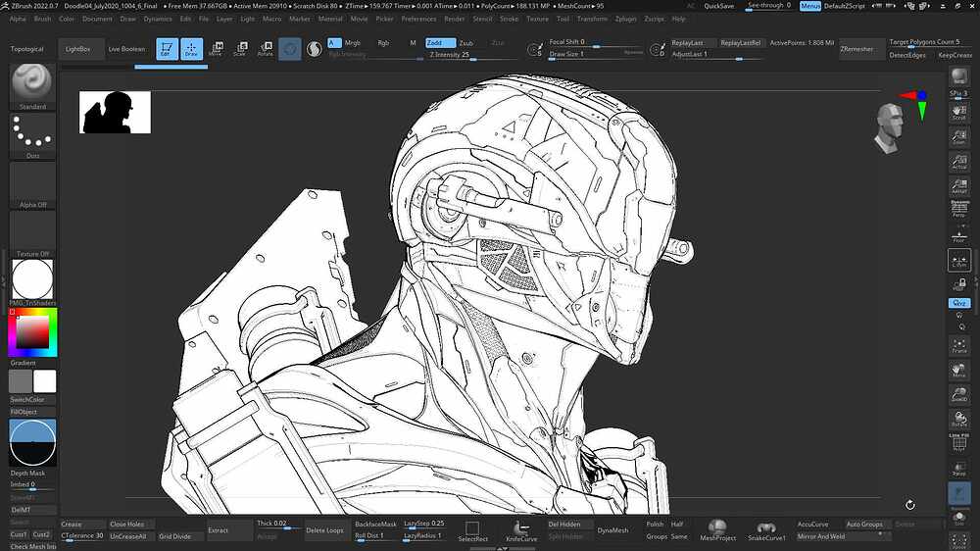This screenshot has width=980, height=551.
Task: Click the Zoom canvas icon
Action: click(958, 137)
